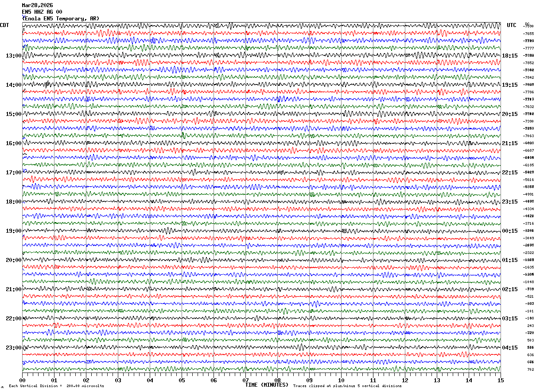Click the offset value "-1635"
Viewport: 536px width, 392px height.
(528, 267)
